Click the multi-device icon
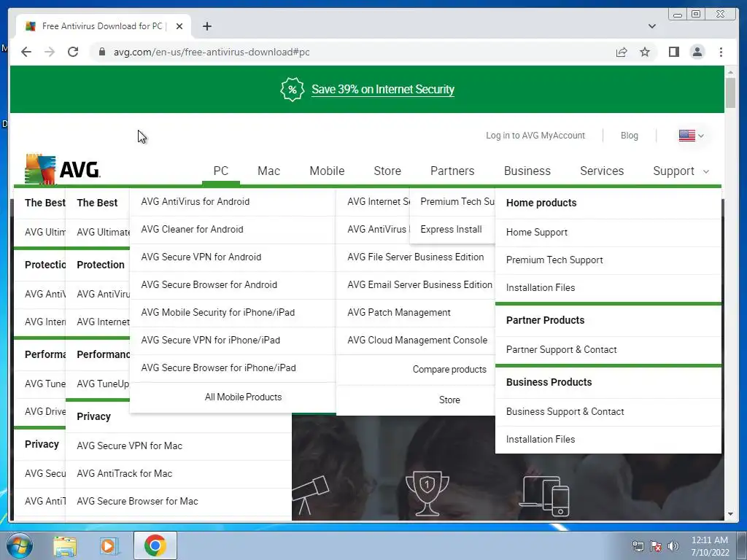Screen dimensions: 747x560 [x=544, y=496]
